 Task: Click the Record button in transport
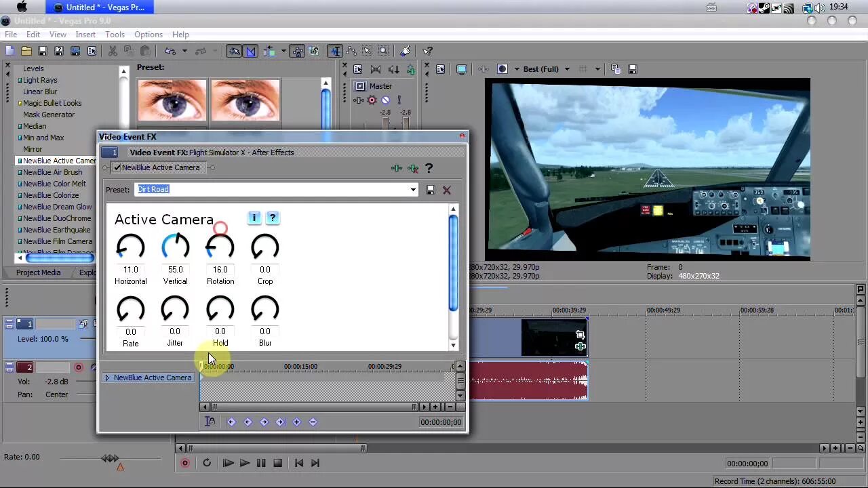point(184,463)
